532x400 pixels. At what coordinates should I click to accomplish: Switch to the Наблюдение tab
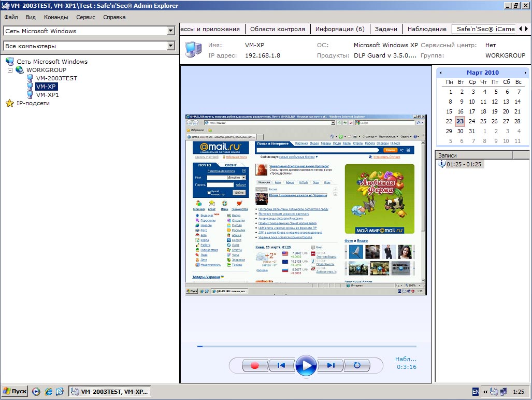point(427,29)
